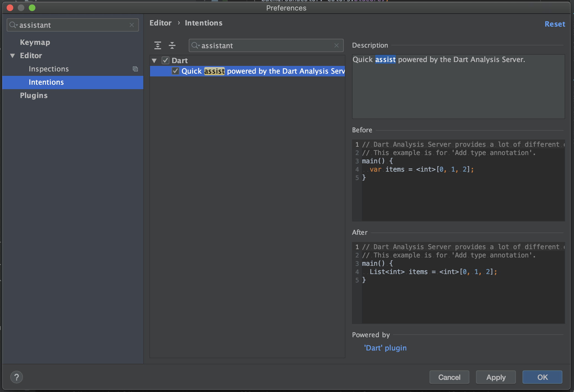Clear the intentions filter with the X icon

click(337, 45)
